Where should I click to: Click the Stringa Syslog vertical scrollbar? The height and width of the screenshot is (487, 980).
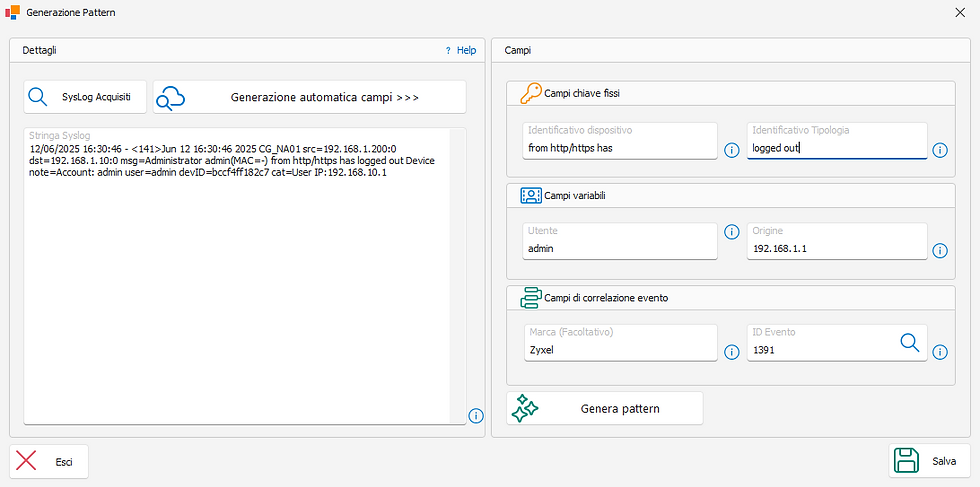point(458,276)
